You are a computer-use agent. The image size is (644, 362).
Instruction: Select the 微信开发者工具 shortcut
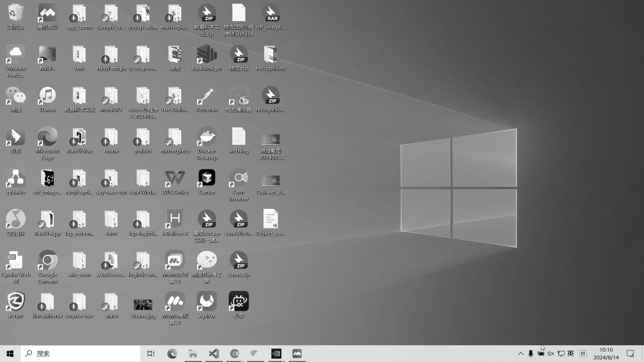pos(207,267)
